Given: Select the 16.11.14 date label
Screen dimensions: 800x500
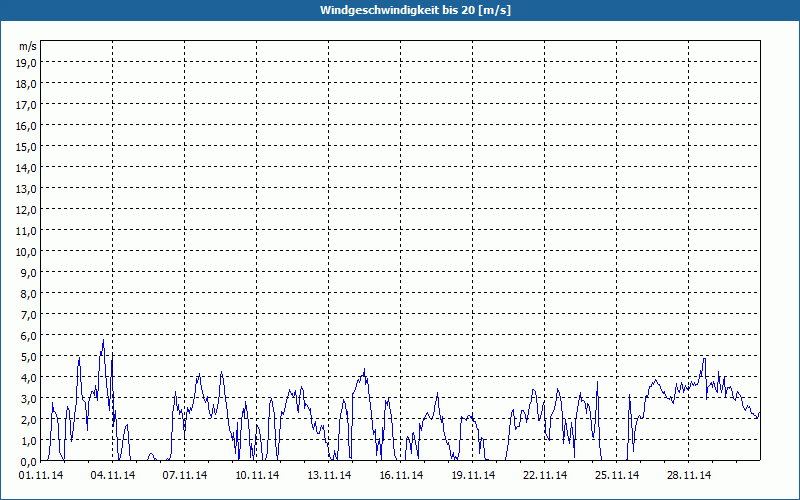Looking at the screenshot, I should [401, 476].
